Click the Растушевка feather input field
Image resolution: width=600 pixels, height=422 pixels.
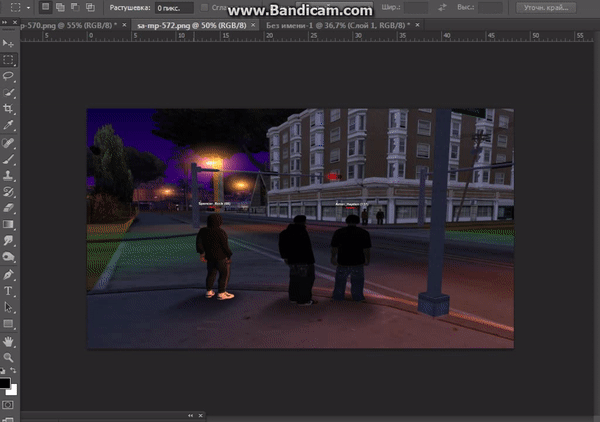tap(174, 8)
